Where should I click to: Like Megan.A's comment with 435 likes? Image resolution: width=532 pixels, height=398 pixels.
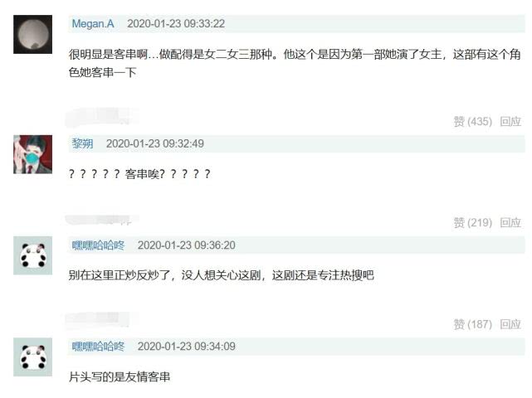(x=472, y=121)
